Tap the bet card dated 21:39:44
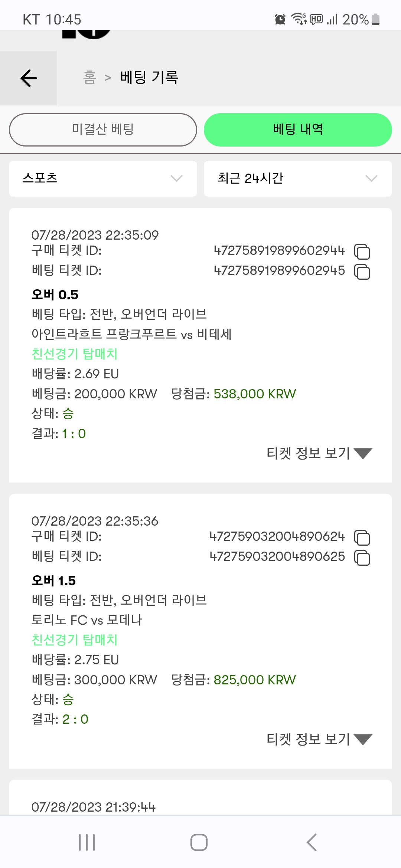The width and height of the screenshot is (401, 868). 200,798
